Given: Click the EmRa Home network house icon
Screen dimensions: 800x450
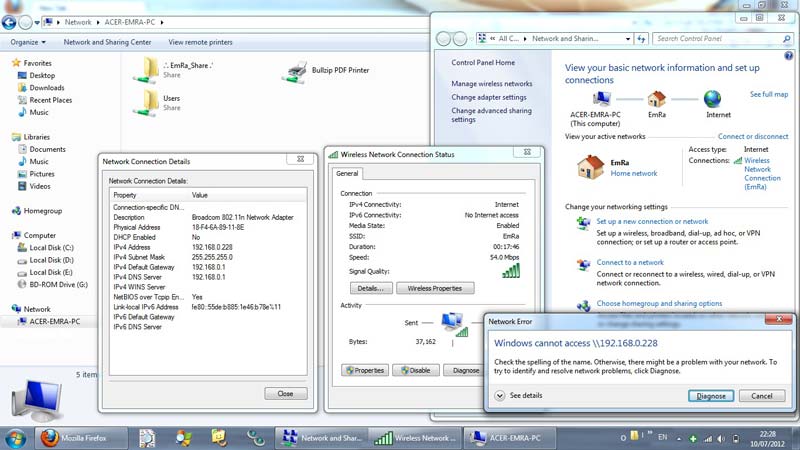Looking at the screenshot, I should [590, 167].
